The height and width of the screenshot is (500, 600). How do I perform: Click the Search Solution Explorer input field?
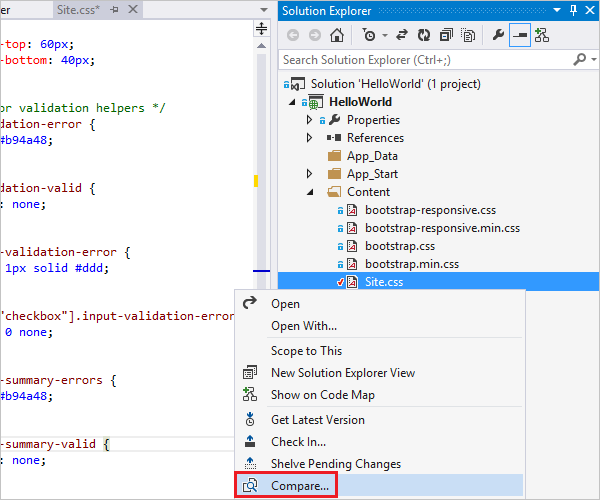click(x=425, y=60)
